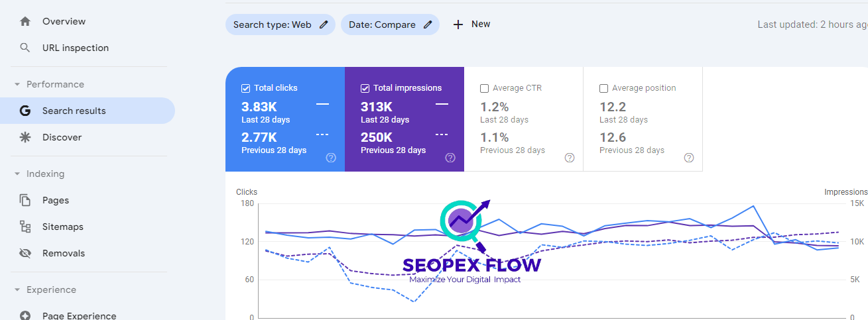Click the Average CTR metric card
The height and width of the screenshot is (320, 868).
(524, 119)
